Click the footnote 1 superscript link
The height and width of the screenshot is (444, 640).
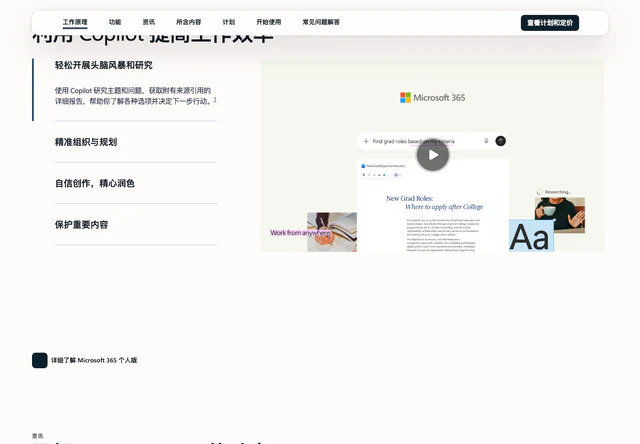click(215, 100)
